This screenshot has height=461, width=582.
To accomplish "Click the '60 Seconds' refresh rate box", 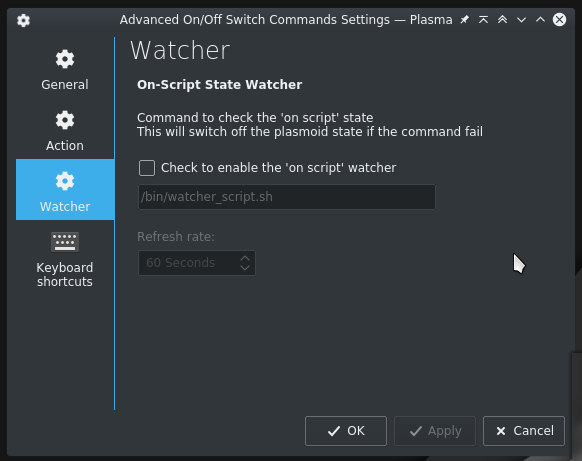I will (197, 263).
